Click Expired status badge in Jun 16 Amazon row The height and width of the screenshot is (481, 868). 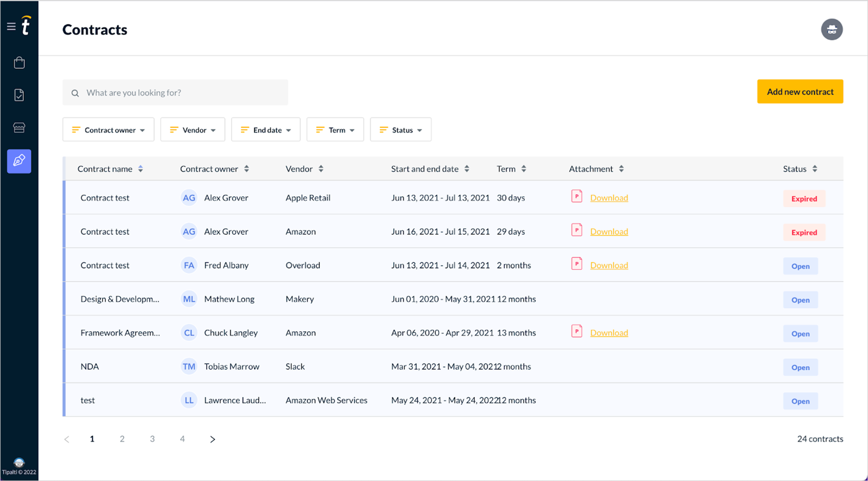click(804, 233)
